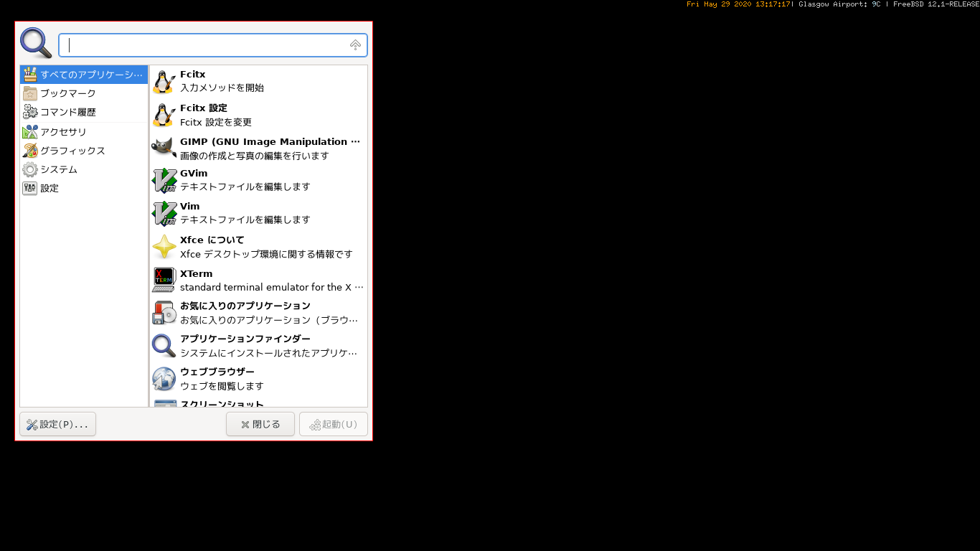The height and width of the screenshot is (551, 980).
Task: Open the システム category
Action: 84,169
